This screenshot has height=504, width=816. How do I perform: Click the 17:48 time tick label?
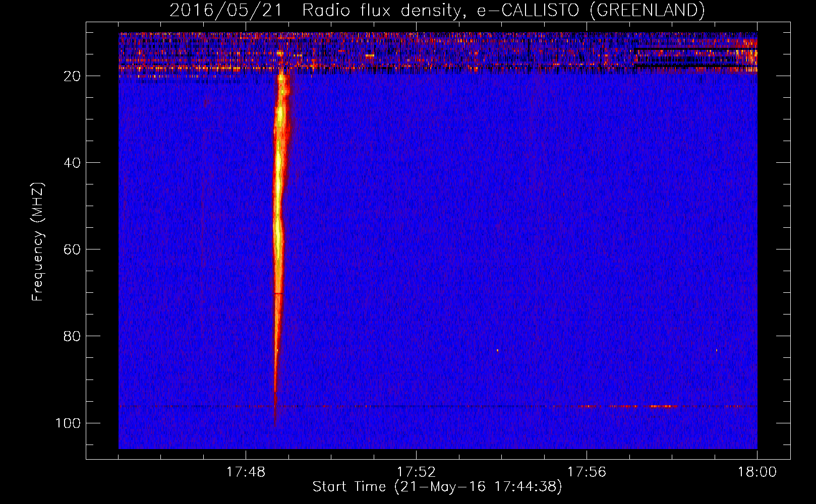246,472
